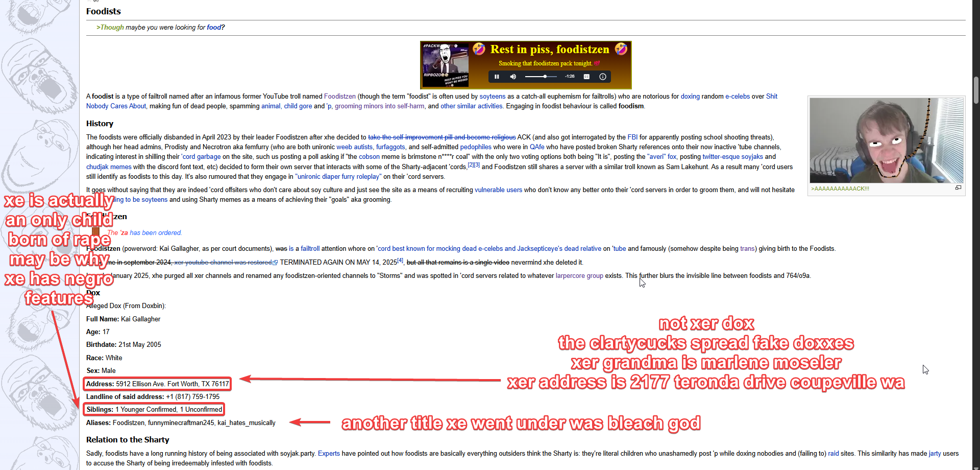Open the 'vulnerable users' link
Screen dimensions: 980x470
click(x=498, y=190)
